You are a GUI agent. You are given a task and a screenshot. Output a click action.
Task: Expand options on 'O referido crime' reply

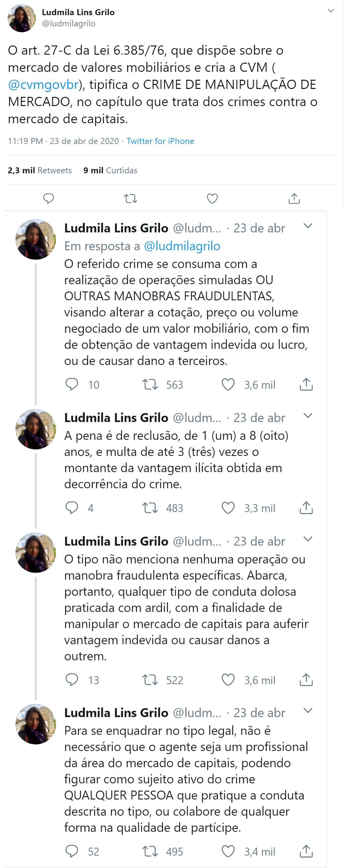click(308, 226)
